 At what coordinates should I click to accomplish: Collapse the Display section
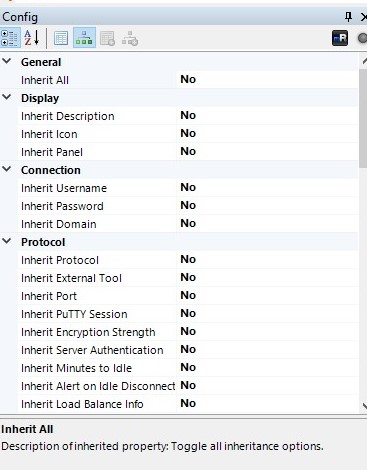point(7,97)
